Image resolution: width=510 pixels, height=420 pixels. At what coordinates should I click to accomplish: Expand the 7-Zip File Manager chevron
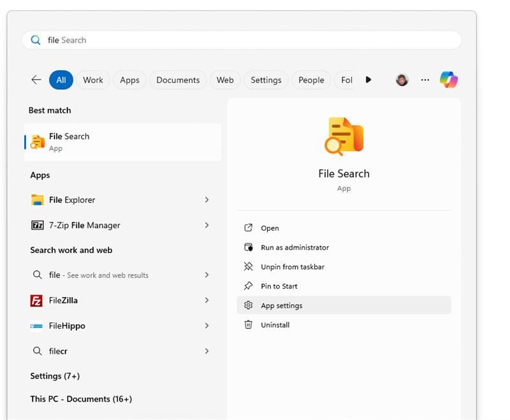pos(207,225)
